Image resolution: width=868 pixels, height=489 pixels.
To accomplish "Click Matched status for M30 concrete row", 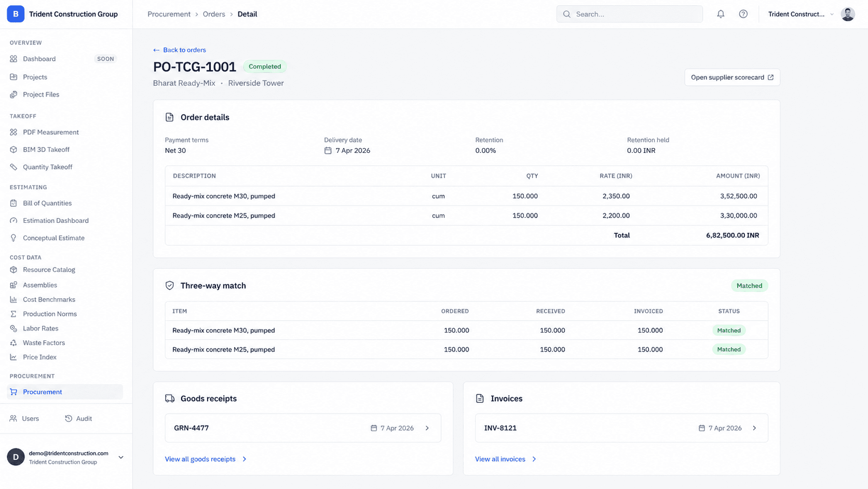I will 729,331.
